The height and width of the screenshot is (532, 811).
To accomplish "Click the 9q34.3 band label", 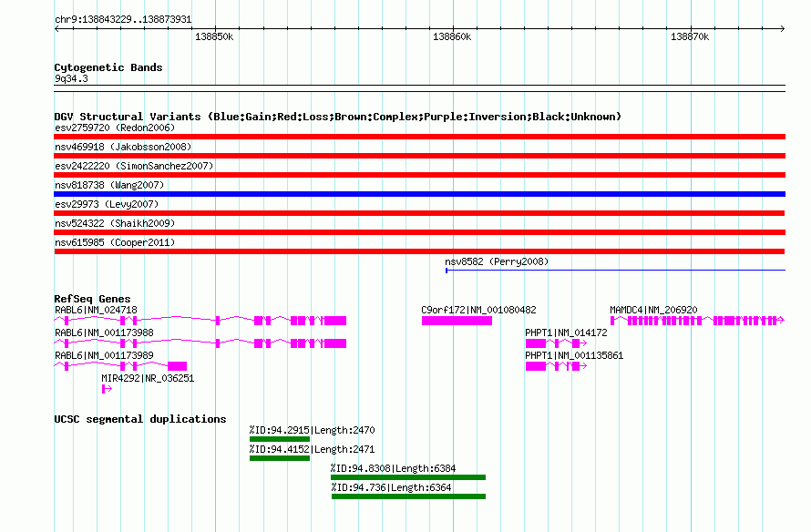I will coord(71,78).
